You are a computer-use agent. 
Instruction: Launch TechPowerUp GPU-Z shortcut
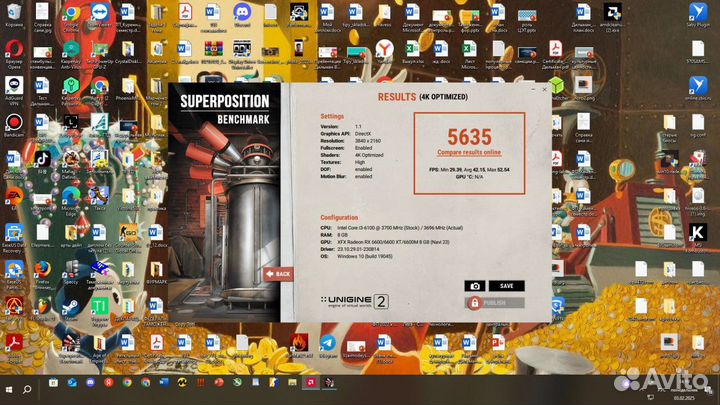pyautogui.click(x=99, y=54)
